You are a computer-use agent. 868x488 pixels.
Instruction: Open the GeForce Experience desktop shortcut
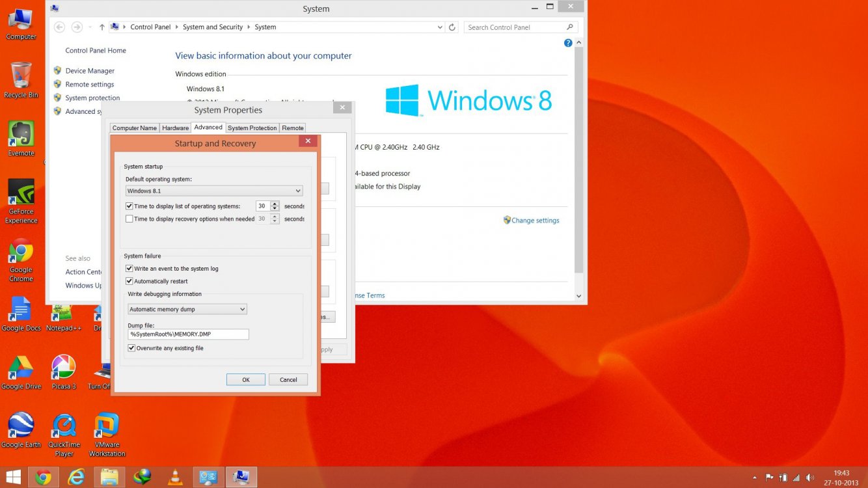click(x=21, y=201)
